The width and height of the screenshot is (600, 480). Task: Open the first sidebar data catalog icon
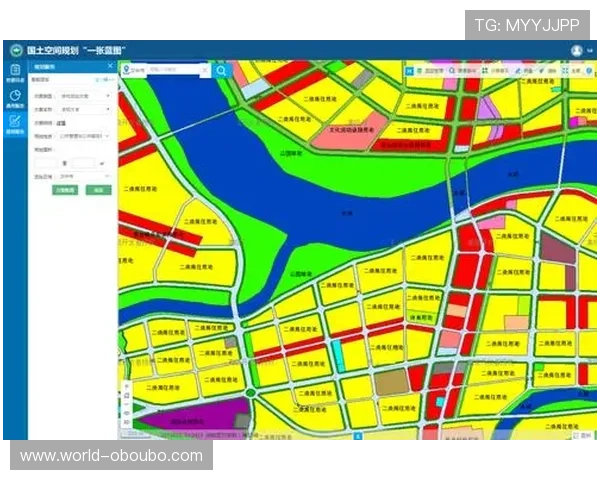tap(14, 71)
